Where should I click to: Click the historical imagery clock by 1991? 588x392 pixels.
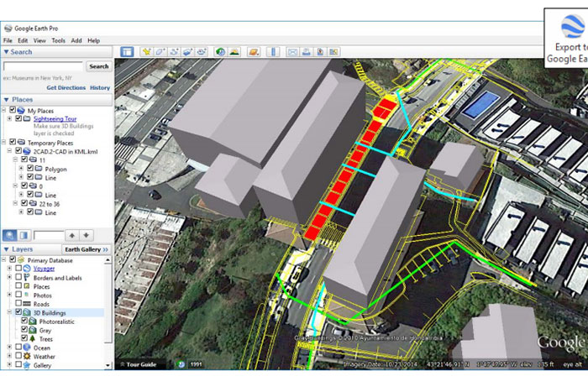pyautogui.click(x=181, y=364)
